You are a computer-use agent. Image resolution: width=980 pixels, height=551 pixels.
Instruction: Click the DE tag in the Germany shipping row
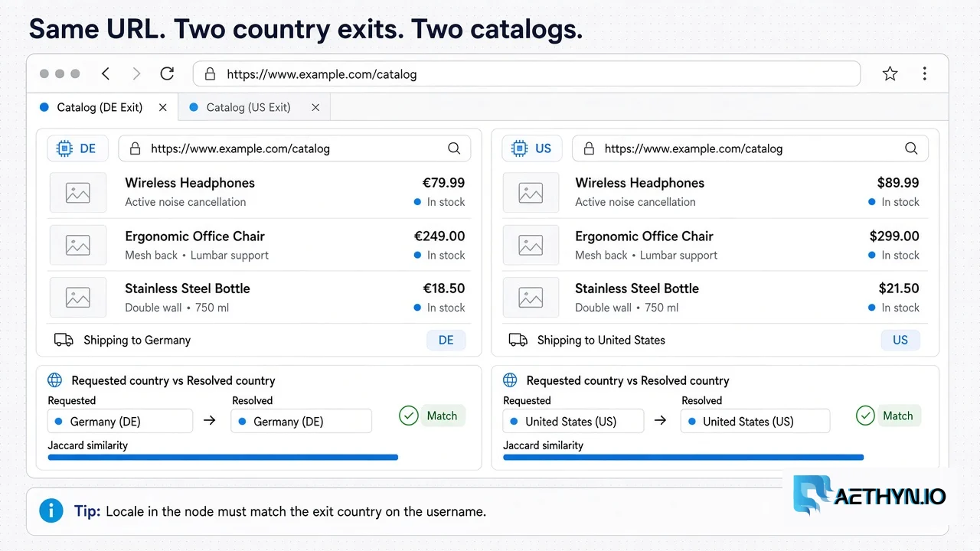(446, 340)
